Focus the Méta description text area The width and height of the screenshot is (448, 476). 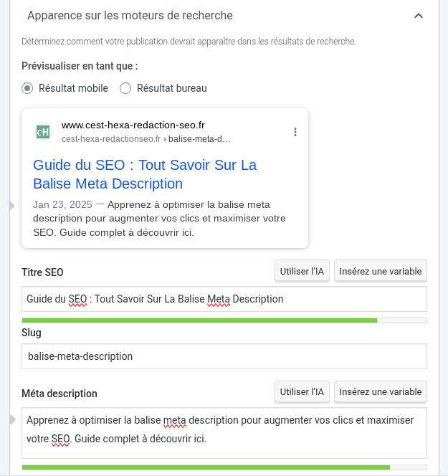click(x=224, y=433)
